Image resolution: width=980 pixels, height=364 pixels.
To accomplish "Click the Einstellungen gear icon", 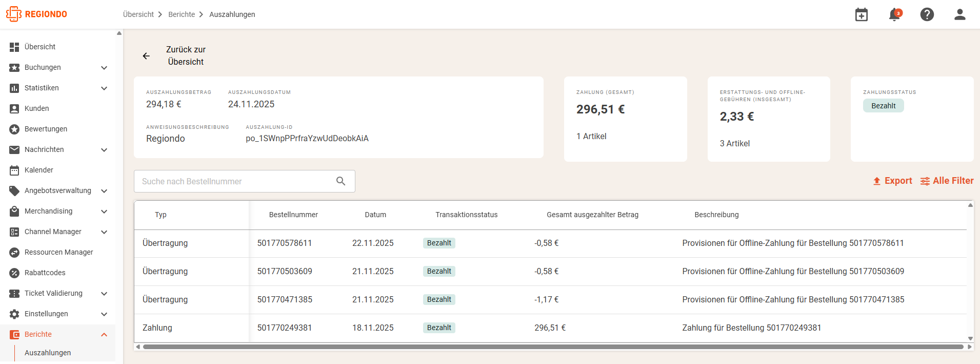I will 14,314.
